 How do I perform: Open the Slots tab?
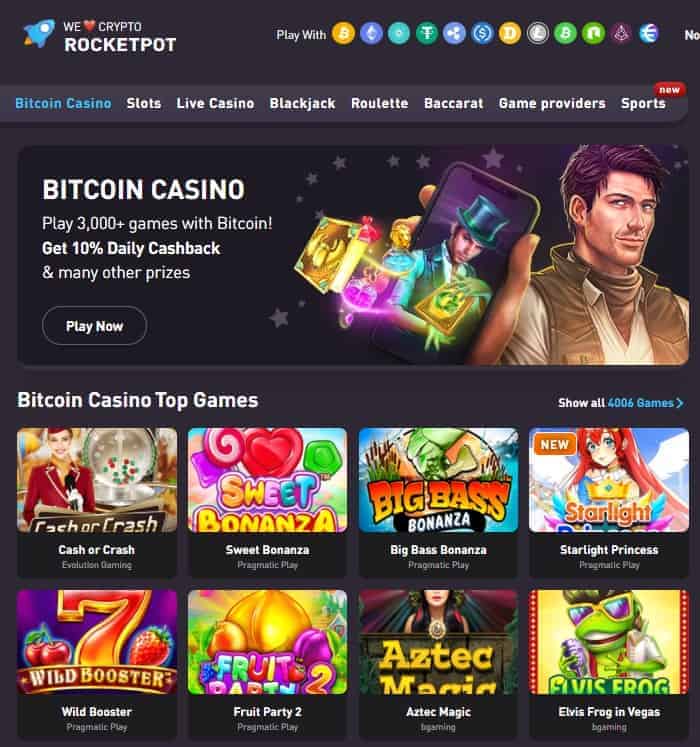143,103
